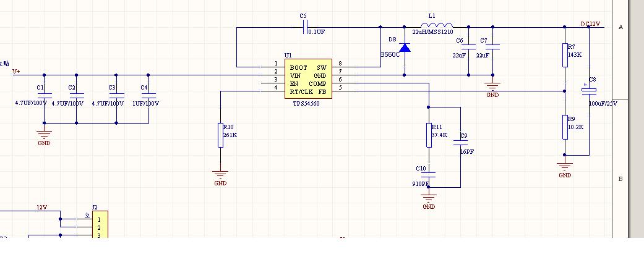Image resolution: width=644 pixels, height=278 pixels.
Task: Click the 100uF/25V capacitor value
Action: point(603,104)
